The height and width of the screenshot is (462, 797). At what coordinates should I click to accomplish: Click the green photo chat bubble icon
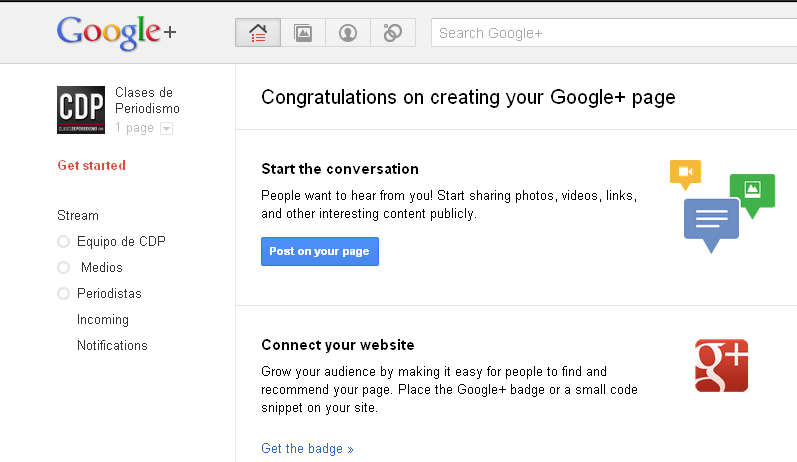pos(752,195)
